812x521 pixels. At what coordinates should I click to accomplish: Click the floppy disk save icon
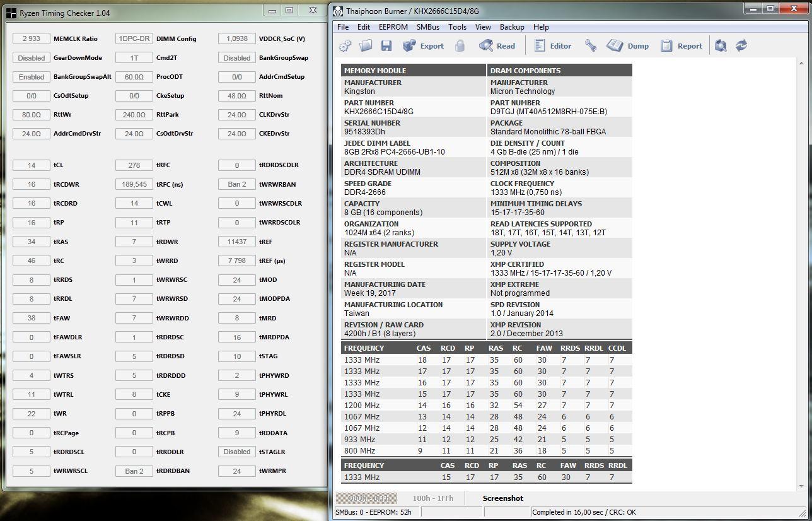pyautogui.click(x=386, y=45)
